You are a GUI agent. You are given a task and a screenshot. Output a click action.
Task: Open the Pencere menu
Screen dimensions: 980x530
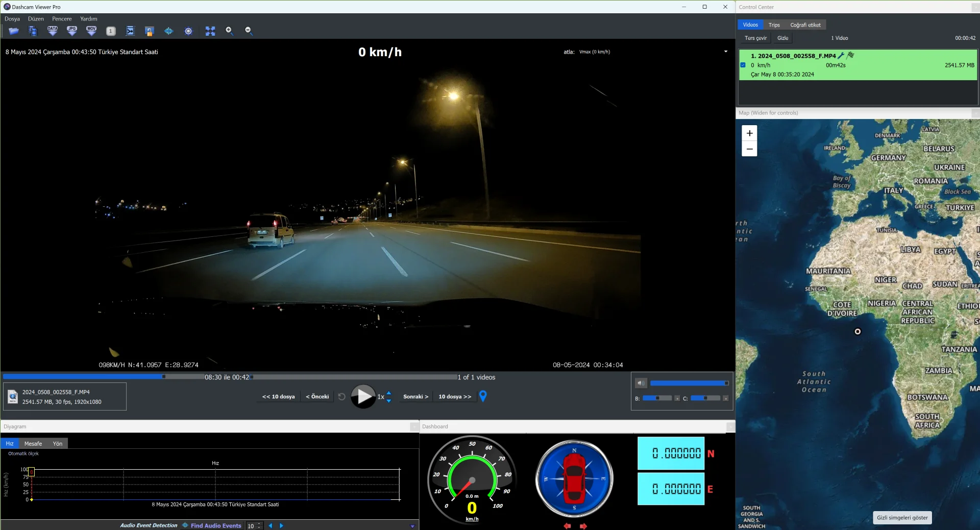point(62,19)
